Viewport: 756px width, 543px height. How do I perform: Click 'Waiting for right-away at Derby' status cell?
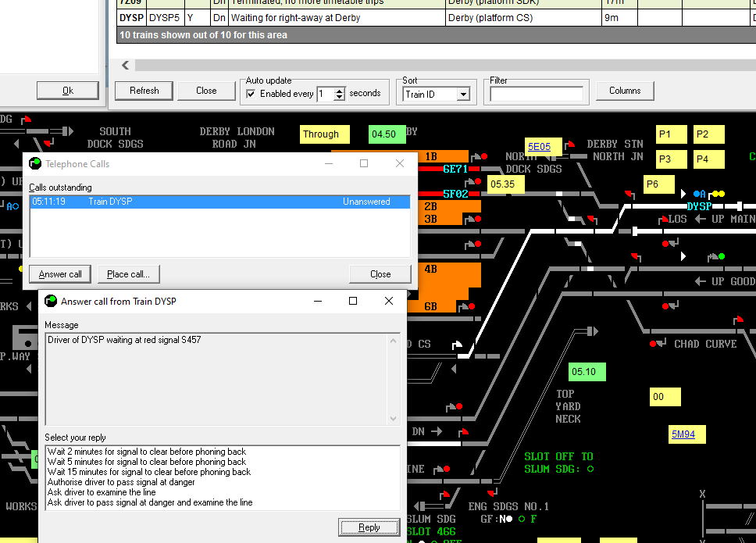point(337,18)
